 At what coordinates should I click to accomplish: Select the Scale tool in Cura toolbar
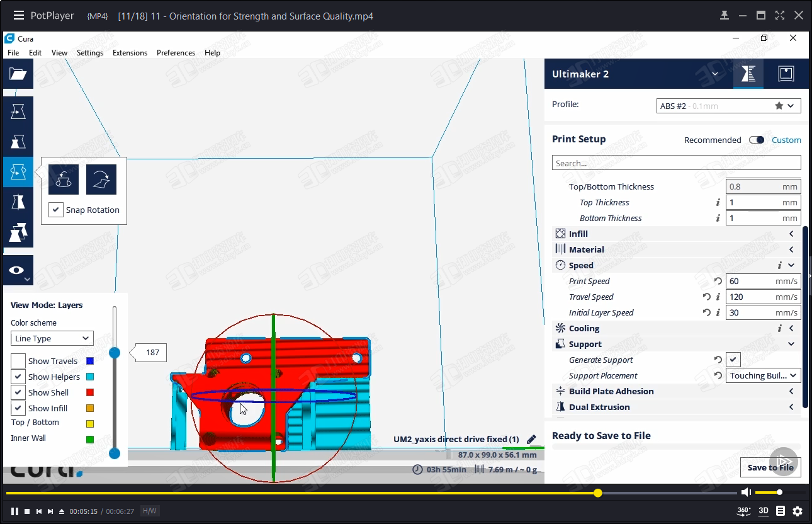(x=18, y=142)
